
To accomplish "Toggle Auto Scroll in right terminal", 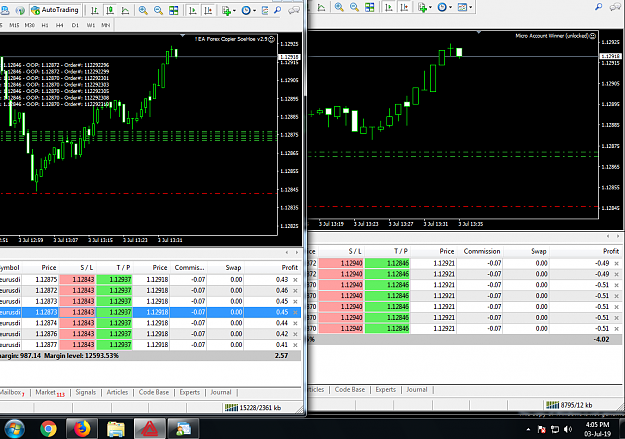I will (x=389, y=7).
